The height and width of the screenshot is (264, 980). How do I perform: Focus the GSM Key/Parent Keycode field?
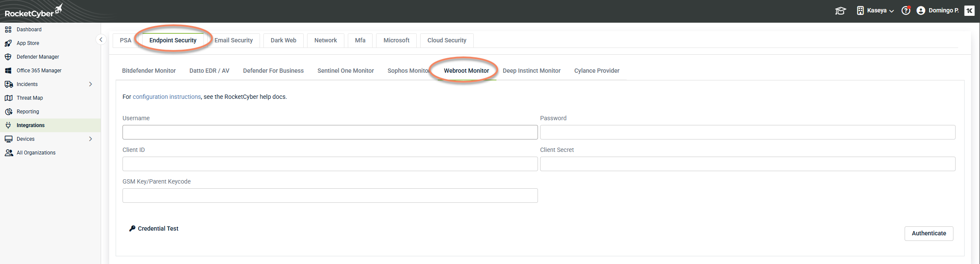pyautogui.click(x=330, y=196)
